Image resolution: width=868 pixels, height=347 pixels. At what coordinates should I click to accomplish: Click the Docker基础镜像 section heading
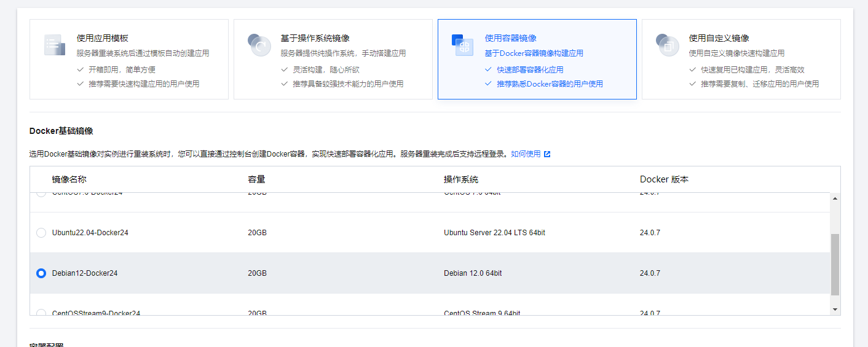(x=61, y=131)
